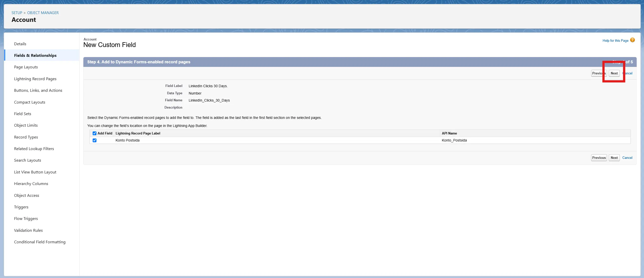Open Conditional Field Formatting item

tap(40, 242)
